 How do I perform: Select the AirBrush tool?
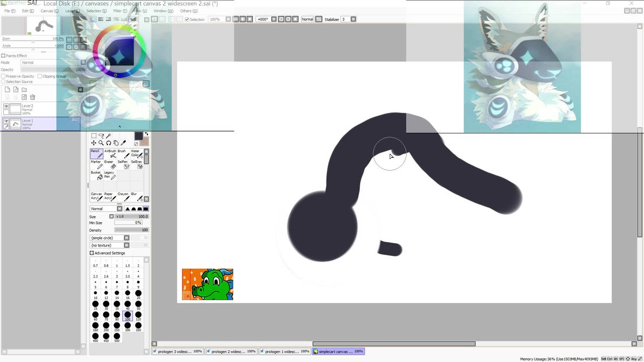110,153
